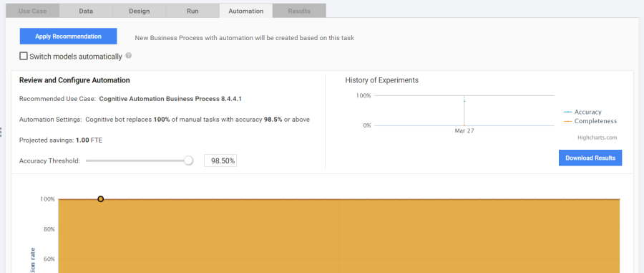Screen dimensions: 644x273
Task: Click the 98.50% accuracy threshold field
Action: point(220,161)
